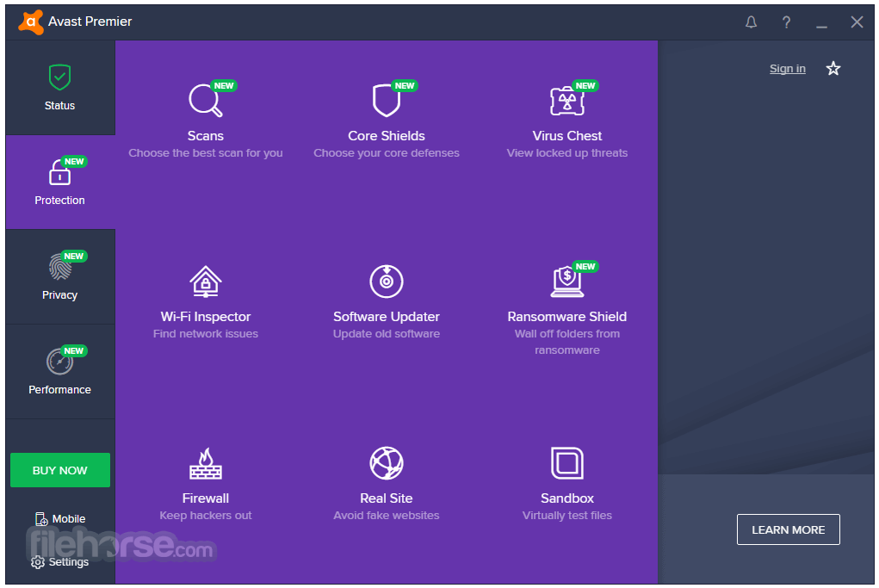The height and width of the screenshot is (588, 879).
Task: Click NEW badge on Scans
Action: 224,86
